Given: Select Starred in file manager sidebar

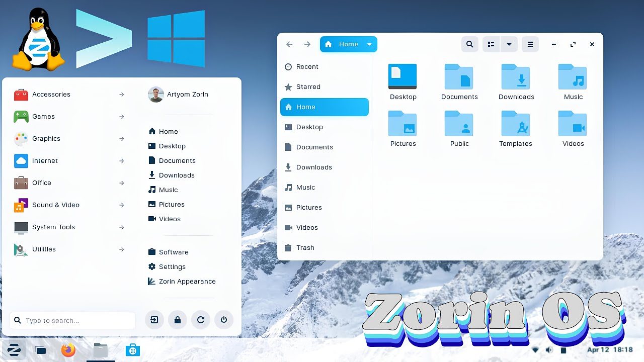Looking at the screenshot, I should click(x=325, y=86).
